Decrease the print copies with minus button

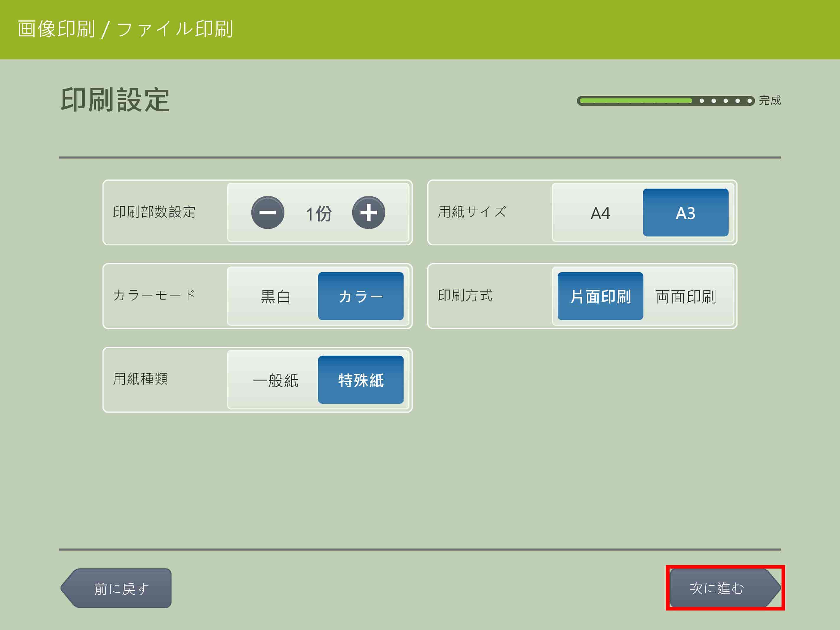268,213
